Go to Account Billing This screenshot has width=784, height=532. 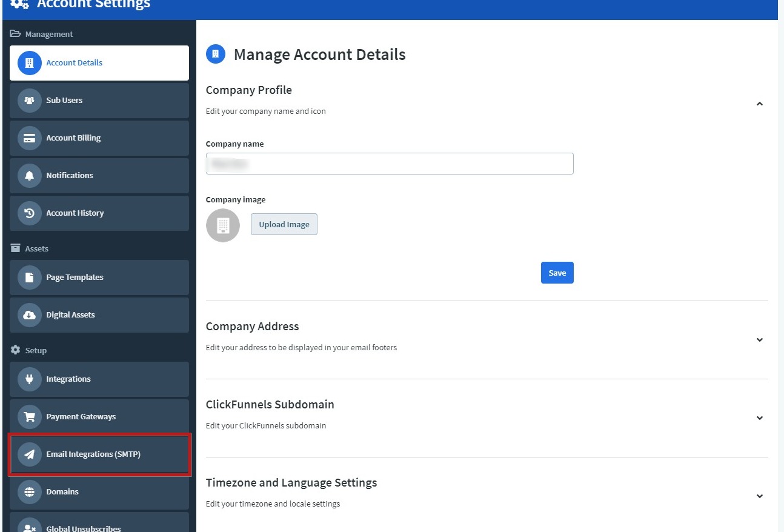[99, 138]
